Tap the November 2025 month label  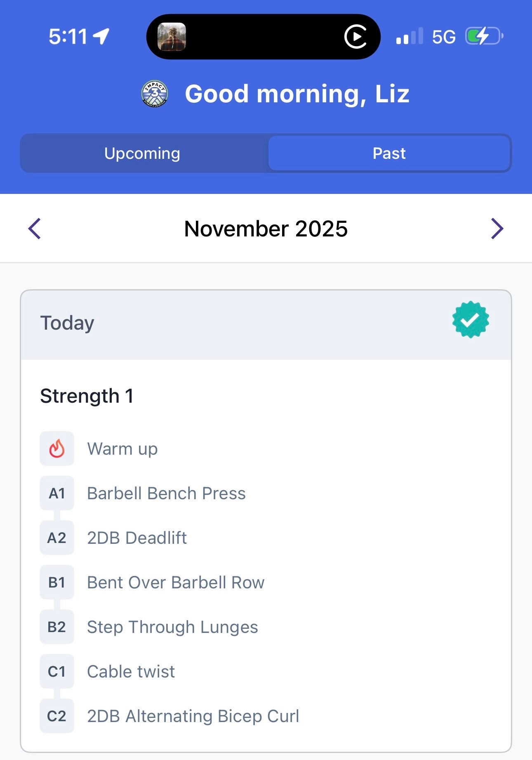[x=266, y=229]
